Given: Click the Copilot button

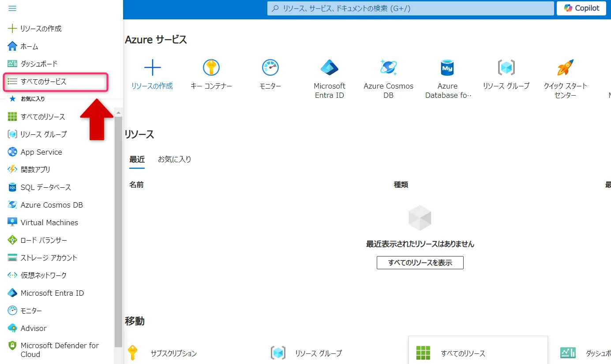Looking at the screenshot, I should click(581, 8).
